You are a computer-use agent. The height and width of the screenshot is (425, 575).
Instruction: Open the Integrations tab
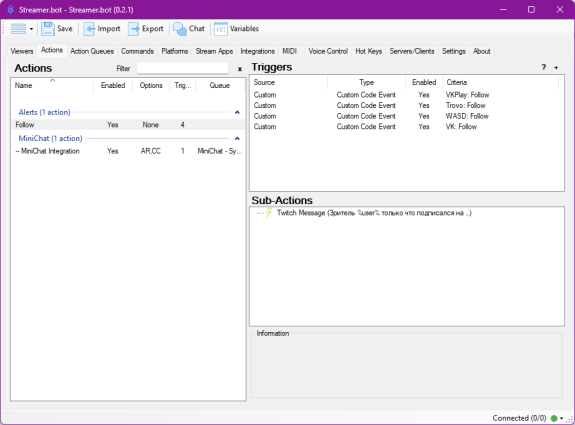257,51
